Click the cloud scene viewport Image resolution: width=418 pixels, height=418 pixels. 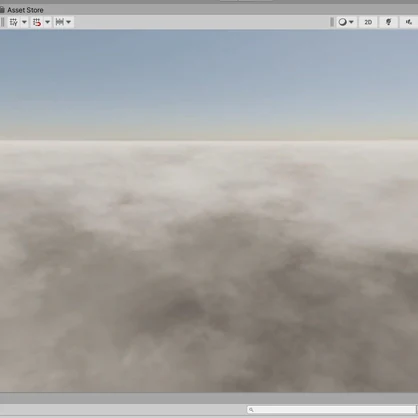tap(209, 211)
